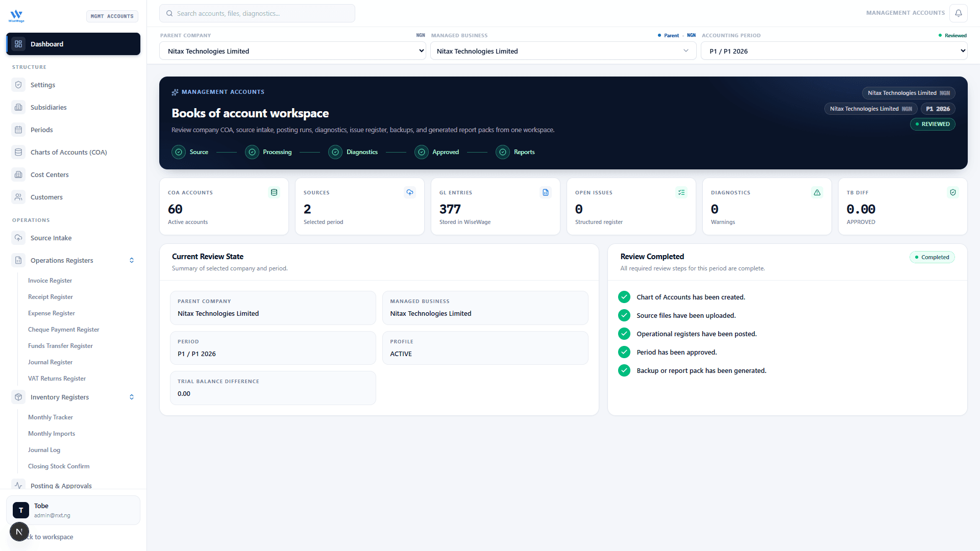Open Cost Centers page
The image size is (980, 551).
[x=73, y=174]
